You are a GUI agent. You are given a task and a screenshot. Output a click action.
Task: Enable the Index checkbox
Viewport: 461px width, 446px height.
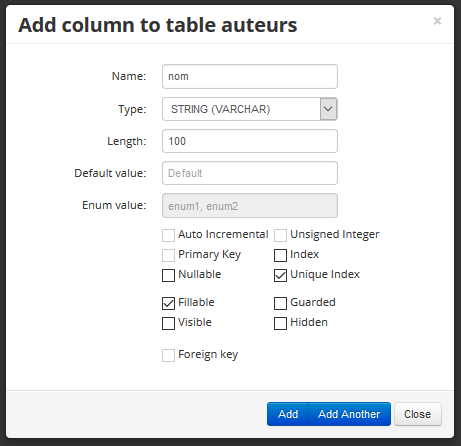[280, 255]
